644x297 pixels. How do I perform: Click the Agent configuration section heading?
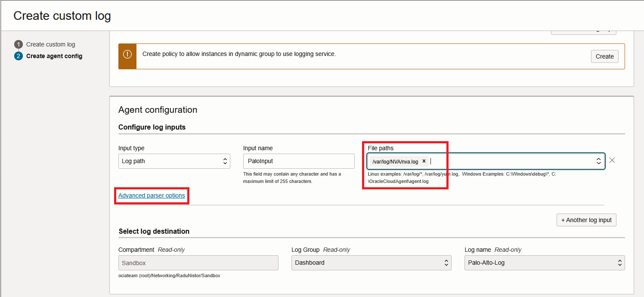pyautogui.click(x=158, y=110)
